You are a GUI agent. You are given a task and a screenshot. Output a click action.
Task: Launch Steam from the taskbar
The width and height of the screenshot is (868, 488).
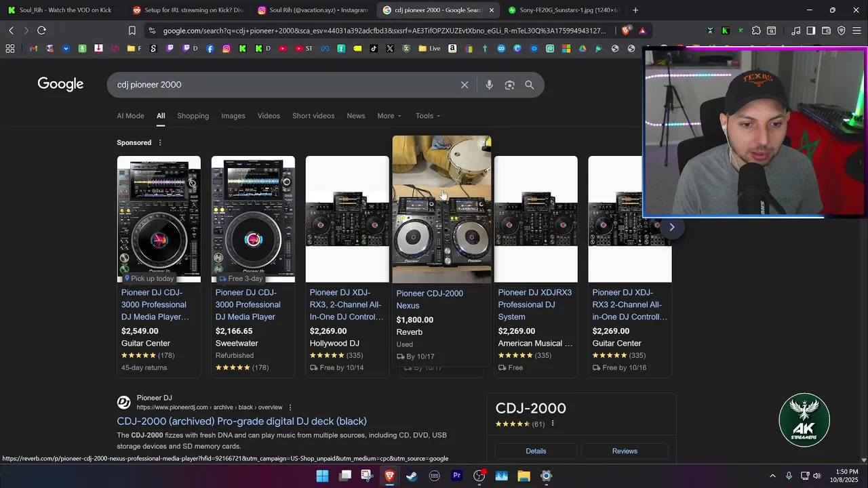click(412, 476)
